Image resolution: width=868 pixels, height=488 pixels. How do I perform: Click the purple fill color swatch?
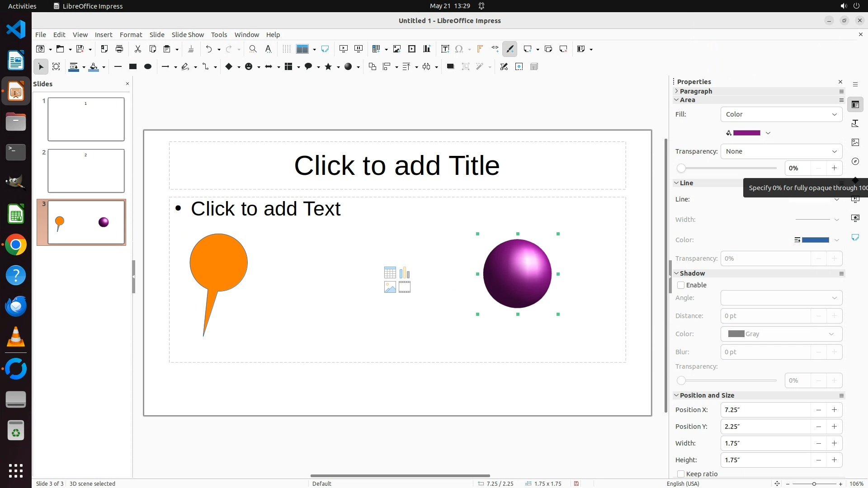click(x=746, y=133)
